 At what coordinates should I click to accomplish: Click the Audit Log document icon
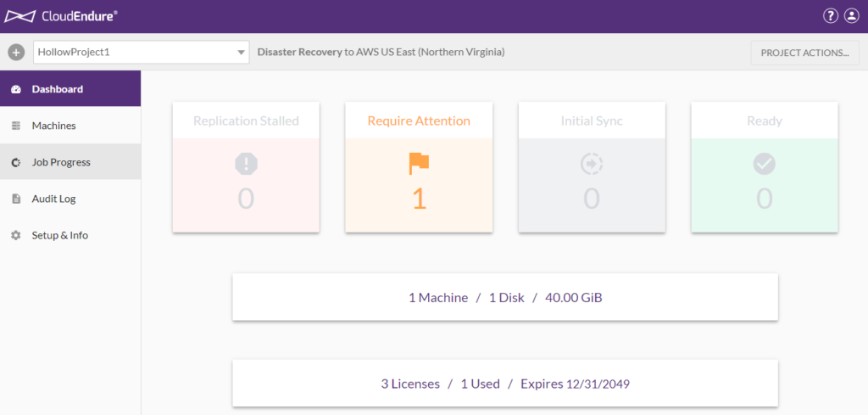coord(15,199)
